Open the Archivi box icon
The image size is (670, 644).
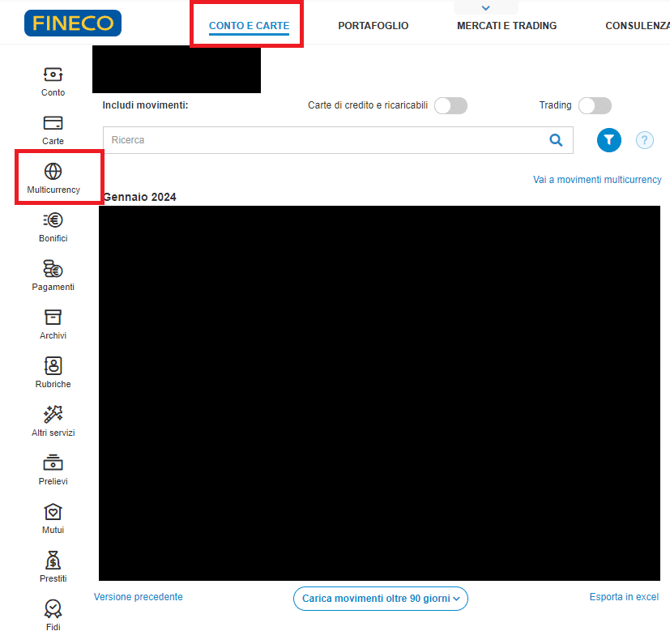(x=53, y=318)
